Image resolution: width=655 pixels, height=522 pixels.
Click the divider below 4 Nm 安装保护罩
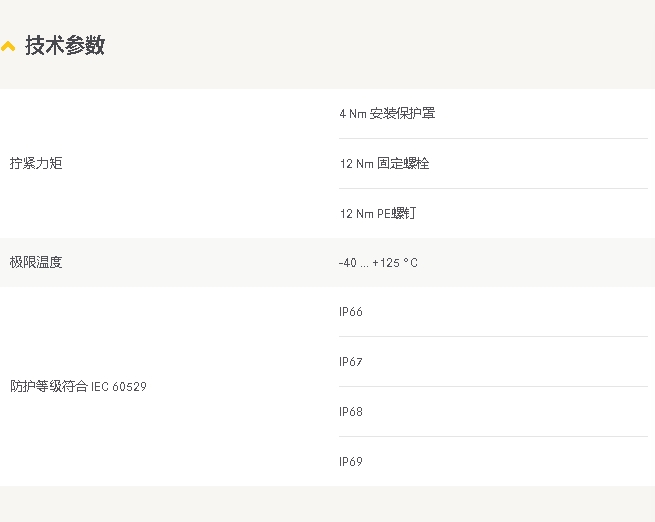pyautogui.click(x=493, y=138)
